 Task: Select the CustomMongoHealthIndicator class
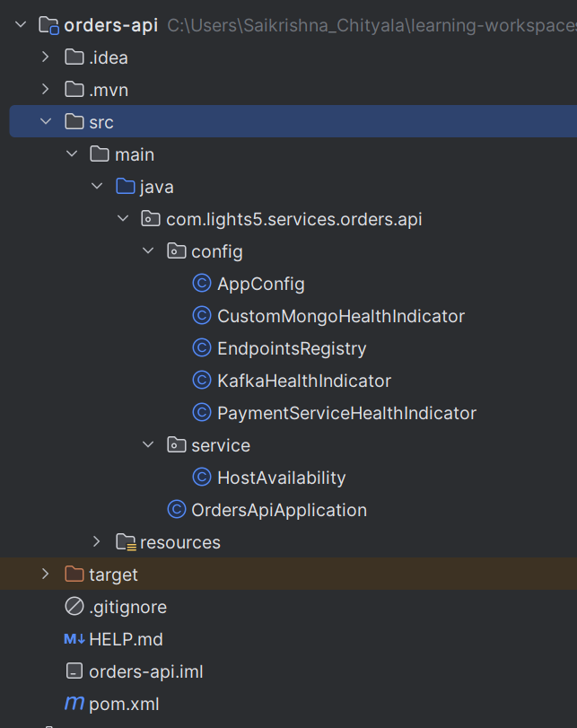click(341, 316)
